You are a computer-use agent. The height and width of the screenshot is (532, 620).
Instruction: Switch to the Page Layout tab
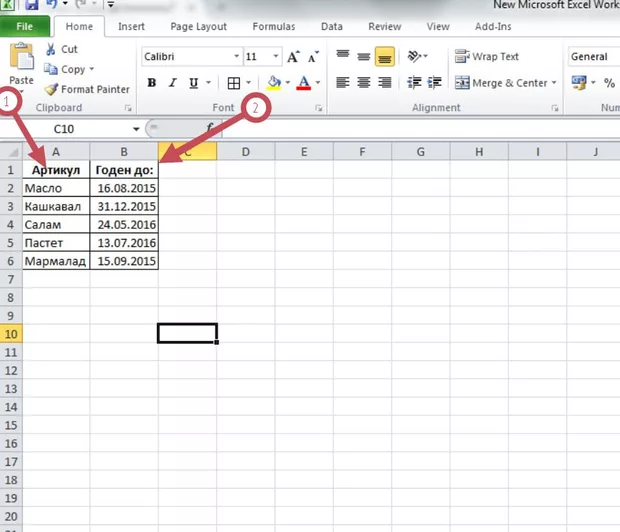coord(198,27)
